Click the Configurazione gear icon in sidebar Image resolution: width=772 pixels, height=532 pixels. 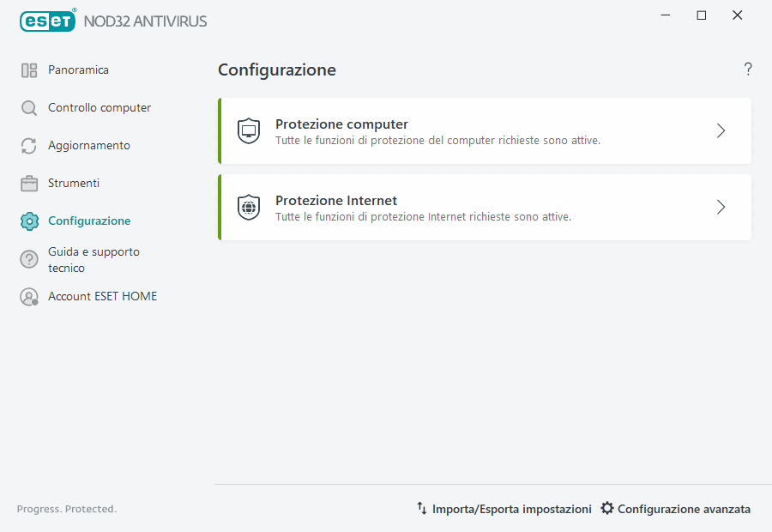pos(28,221)
